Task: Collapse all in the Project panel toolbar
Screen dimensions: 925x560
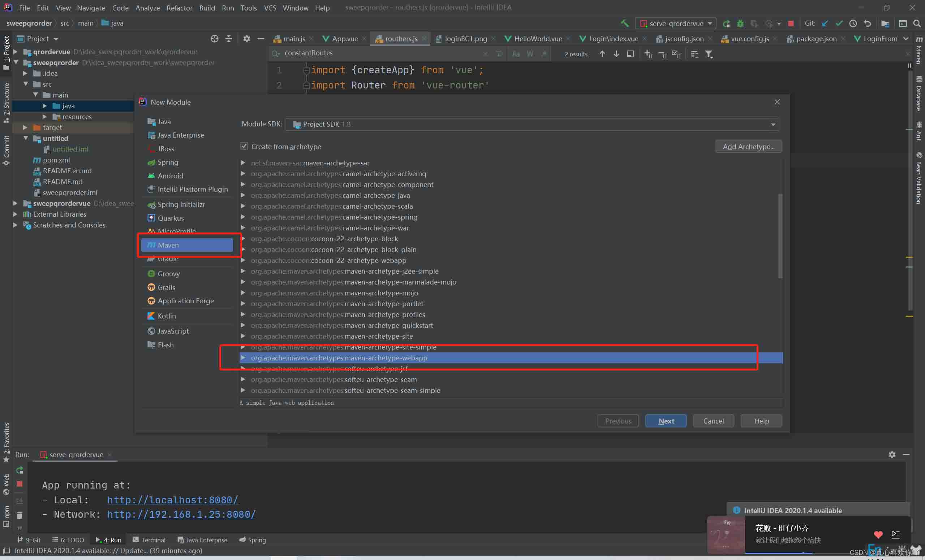Action: tap(229, 39)
